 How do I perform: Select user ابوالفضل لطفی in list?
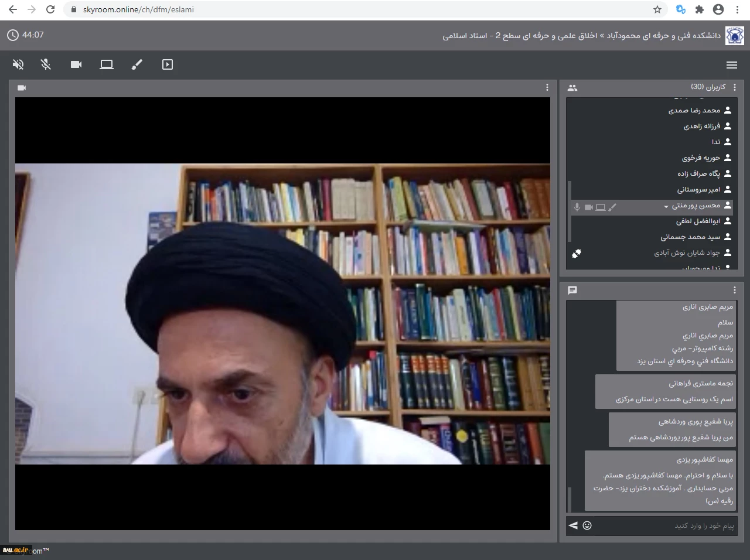(698, 221)
